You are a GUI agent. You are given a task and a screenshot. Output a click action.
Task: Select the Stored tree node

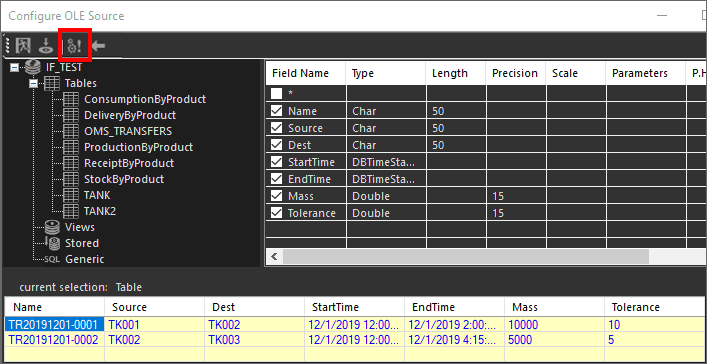[x=82, y=243]
